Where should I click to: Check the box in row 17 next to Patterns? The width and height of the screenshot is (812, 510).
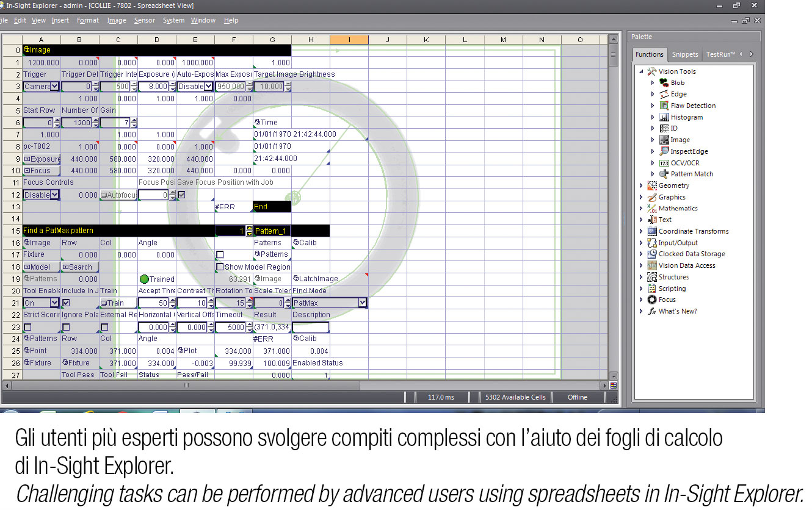click(x=220, y=254)
